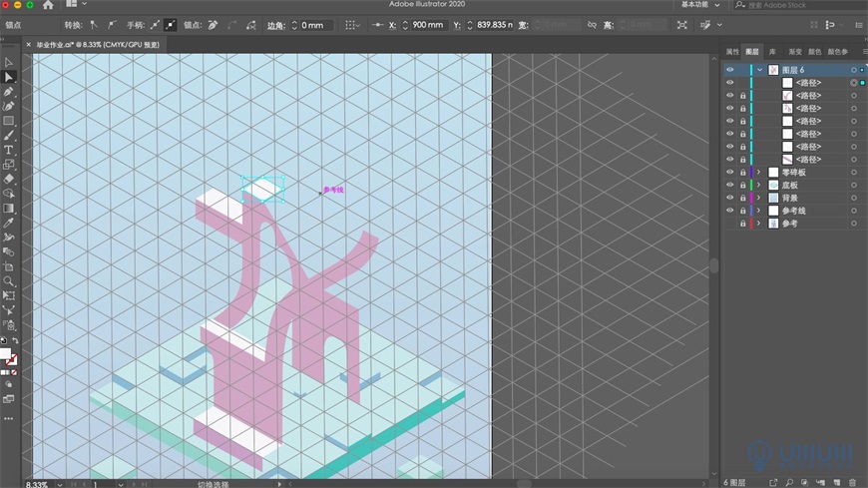Viewport: 868px width, 488px height.
Task: Hide the 底板 layer
Action: (x=729, y=185)
